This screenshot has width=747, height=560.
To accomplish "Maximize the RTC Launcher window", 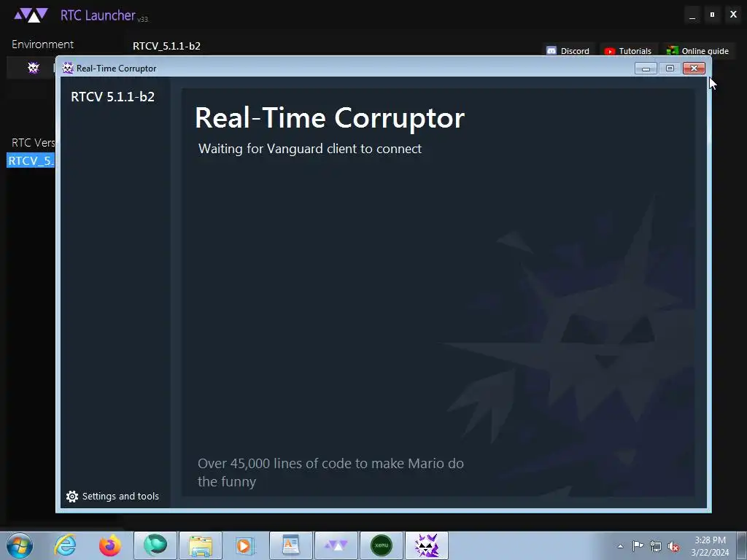I will [712, 15].
